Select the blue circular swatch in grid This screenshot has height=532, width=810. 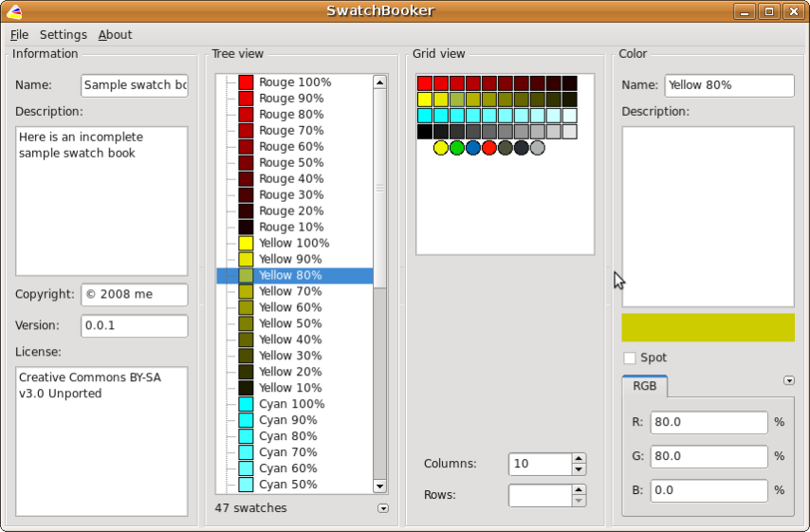pos(473,148)
